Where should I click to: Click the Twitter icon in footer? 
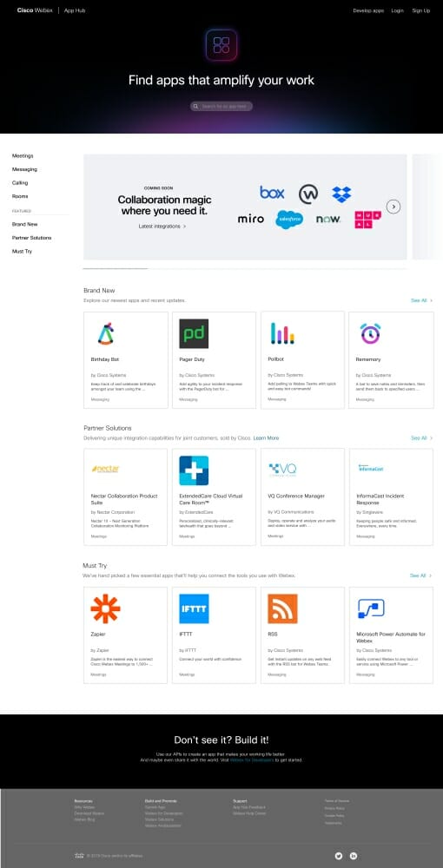pyautogui.click(x=339, y=855)
